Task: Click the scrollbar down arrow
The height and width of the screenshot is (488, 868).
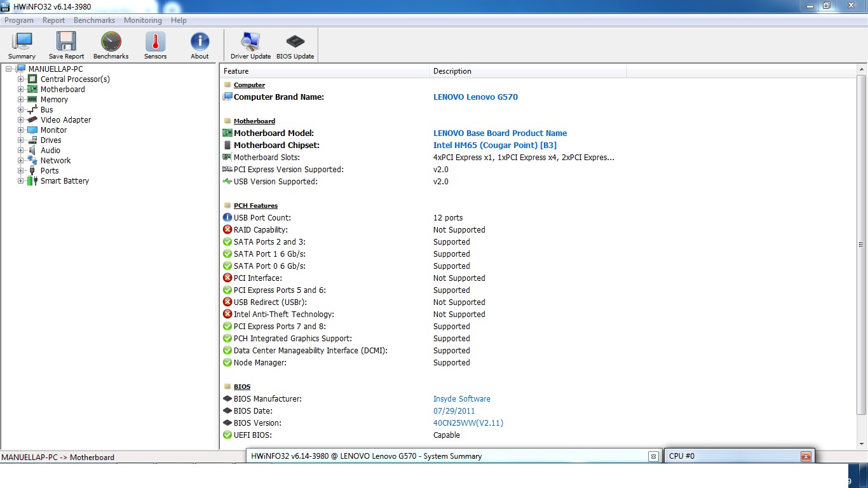Action: [862, 445]
